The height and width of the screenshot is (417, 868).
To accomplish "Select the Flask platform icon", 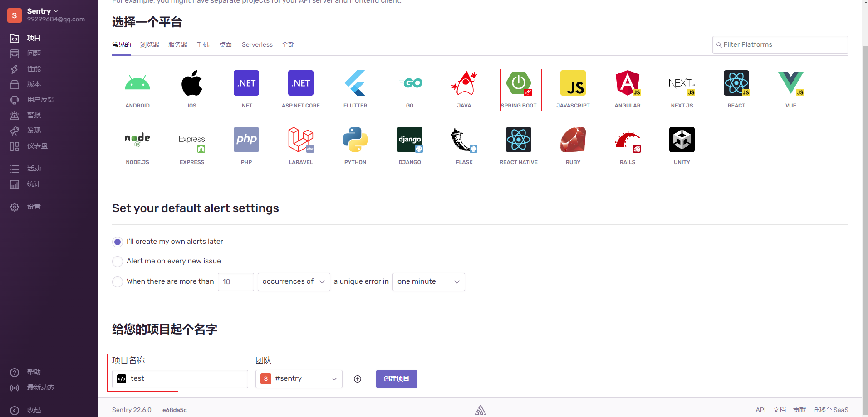I will point(464,140).
